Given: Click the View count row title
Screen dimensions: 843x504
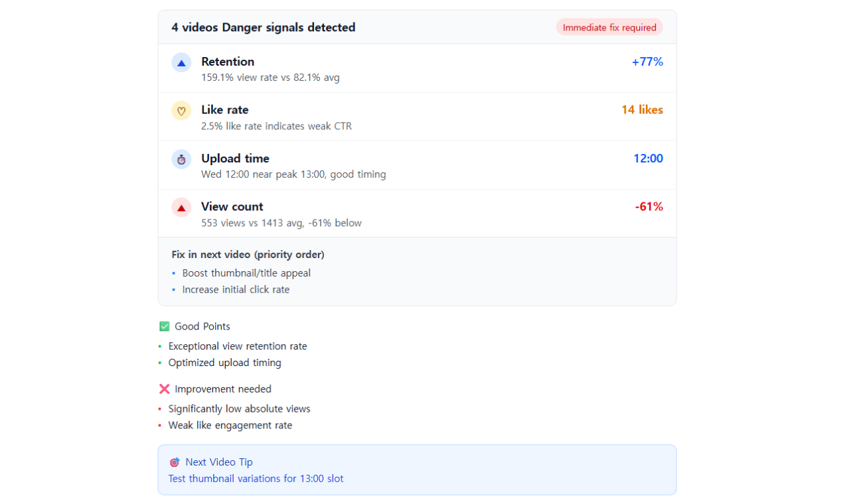Looking at the screenshot, I should [x=232, y=207].
